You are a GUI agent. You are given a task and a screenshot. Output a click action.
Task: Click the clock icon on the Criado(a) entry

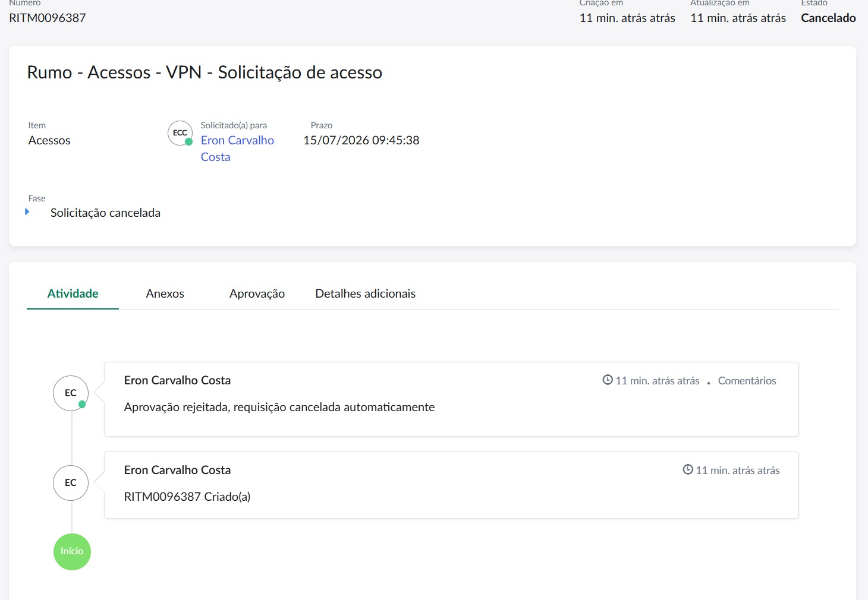[x=688, y=470]
